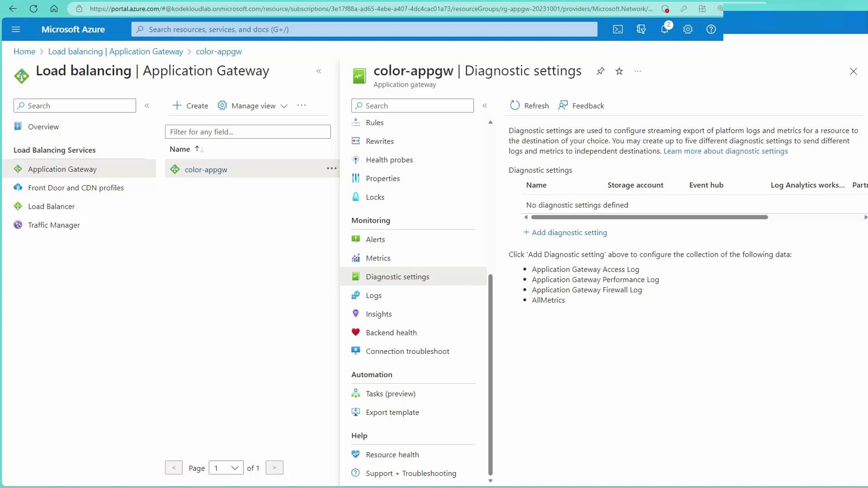The height and width of the screenshot is (488, 868).
Task: Collapse the resource menu chevron
Action: pyautogui.click(x=485, y=106)
